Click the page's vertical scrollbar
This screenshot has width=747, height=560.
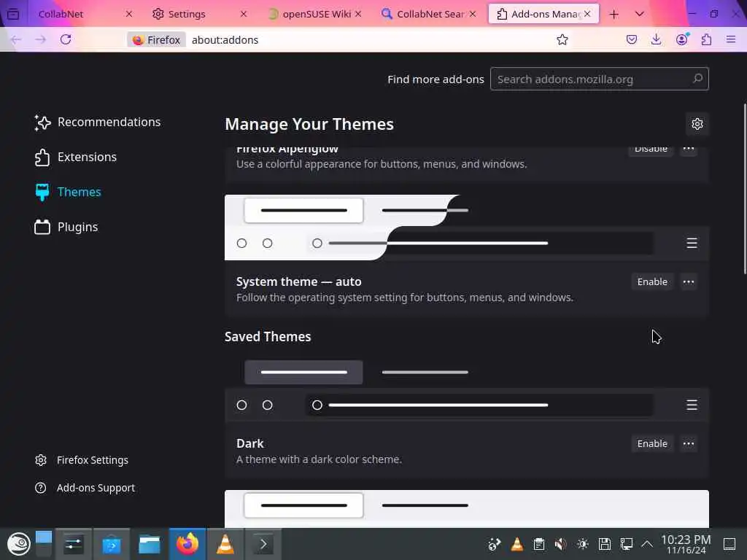[x=745, y=189]
